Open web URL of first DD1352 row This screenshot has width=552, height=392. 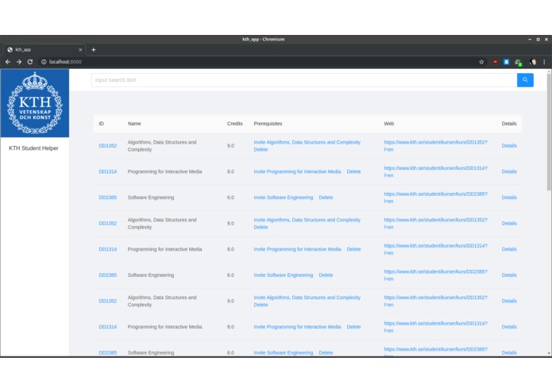[435, 146]
